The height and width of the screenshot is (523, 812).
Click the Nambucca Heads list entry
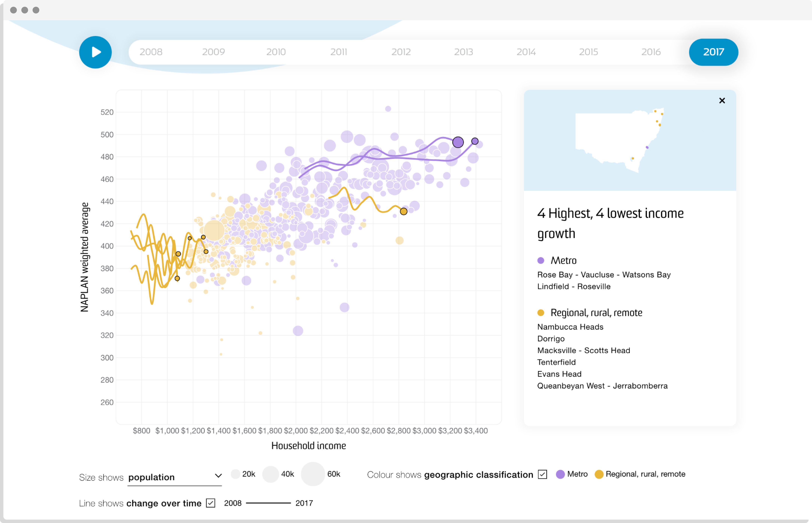coord(570,327)
